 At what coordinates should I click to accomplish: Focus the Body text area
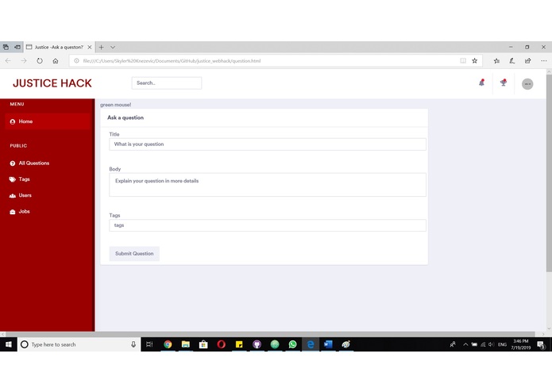click(268, 185)
